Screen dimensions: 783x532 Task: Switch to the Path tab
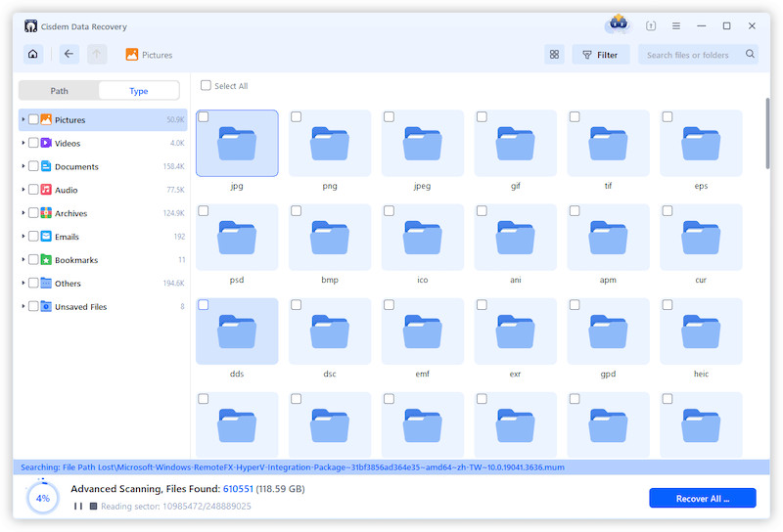tap(59, 91)
